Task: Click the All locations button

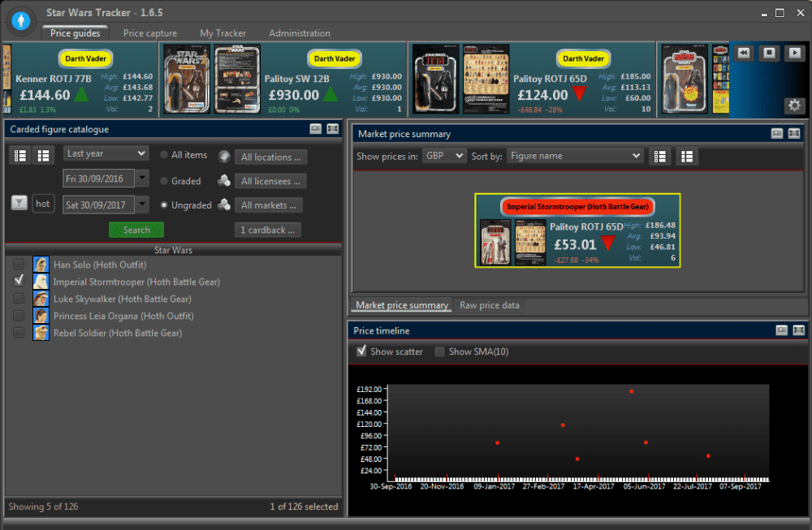Action: (271, 157)
